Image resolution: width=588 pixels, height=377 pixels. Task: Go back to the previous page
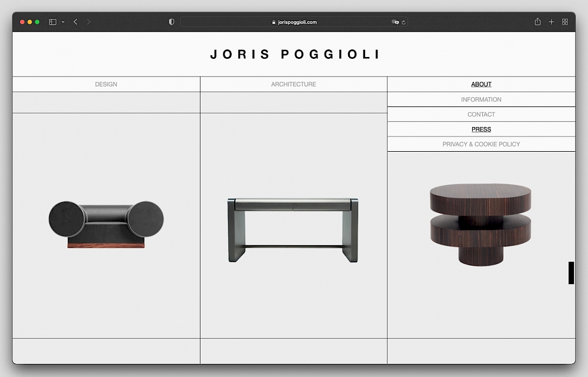point(75,22)
